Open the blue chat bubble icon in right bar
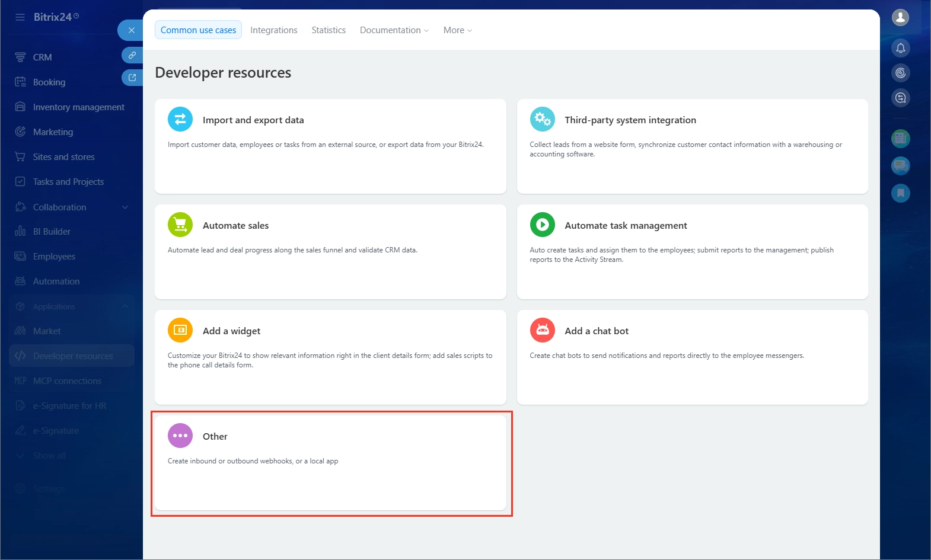Image resolution: width=931 pixels, height=560 pixels. pyautogui.click(x=900, y=166)
